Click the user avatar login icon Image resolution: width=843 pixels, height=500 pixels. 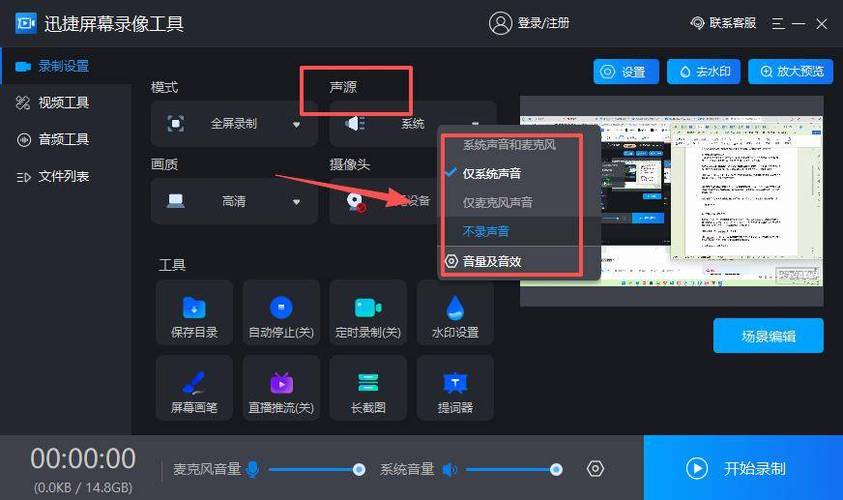pos(500,23)
